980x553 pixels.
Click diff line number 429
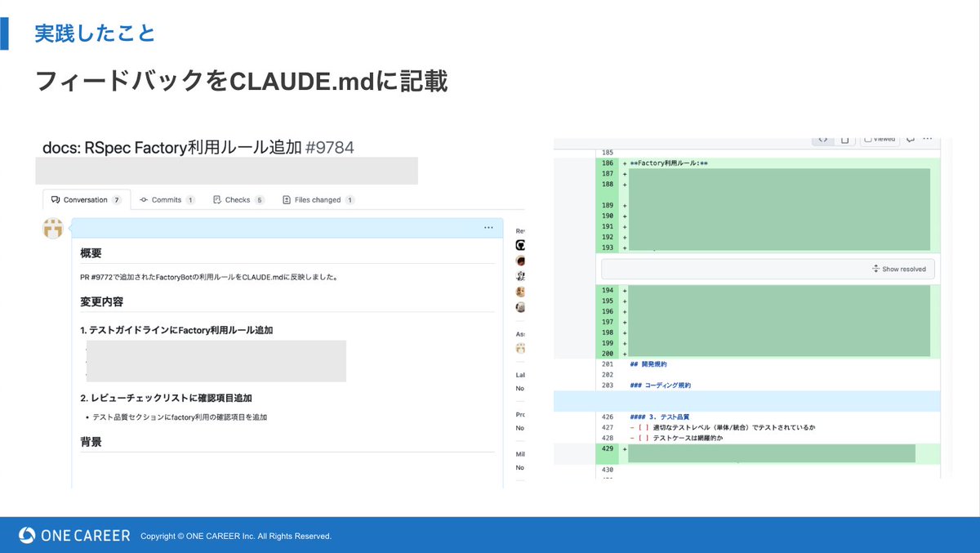[607, 449]
